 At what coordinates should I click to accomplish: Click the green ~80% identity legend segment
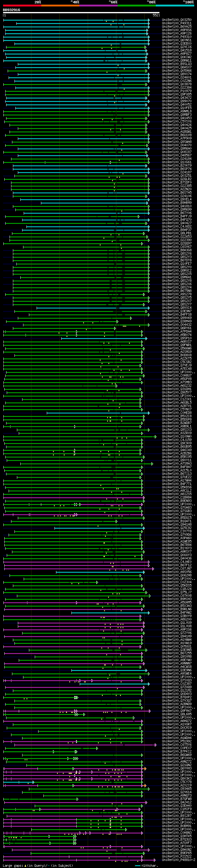[x=137, y=6]
